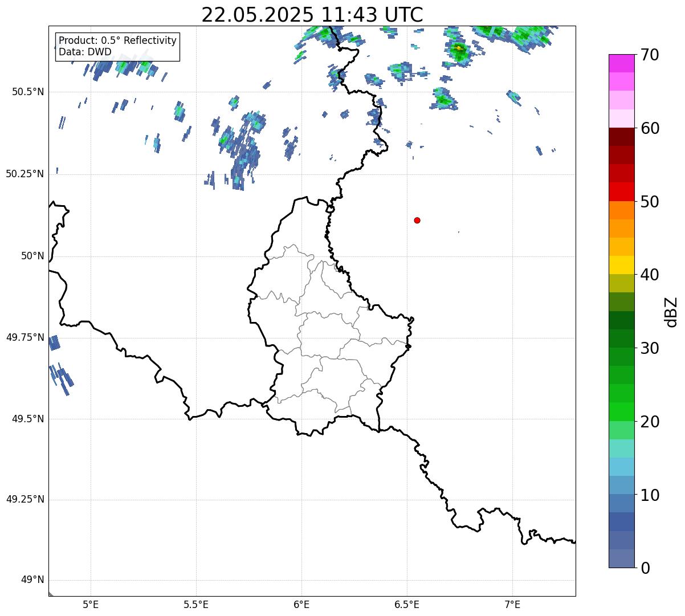Click the red station marker dot
Screen dimensions: 685x616
tap(417, 220)
